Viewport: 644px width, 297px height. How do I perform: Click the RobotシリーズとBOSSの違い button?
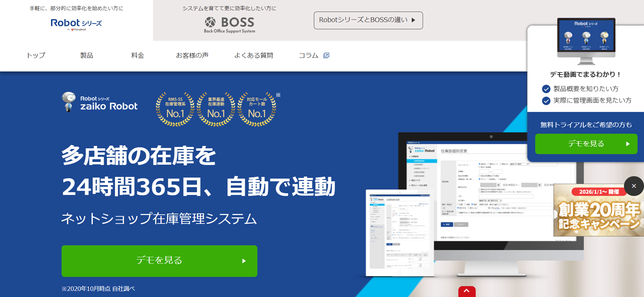point(368,20)
